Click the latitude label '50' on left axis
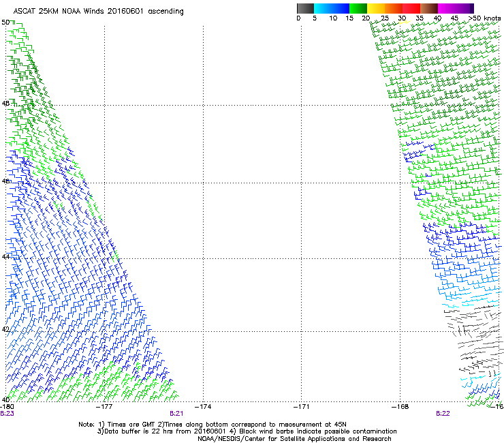Image resolution: width=504 pixels, height=443 pixels. point(5,22)
